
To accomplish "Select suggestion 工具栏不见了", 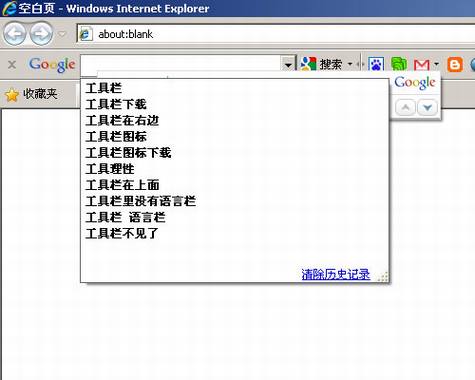I will 235,234.
